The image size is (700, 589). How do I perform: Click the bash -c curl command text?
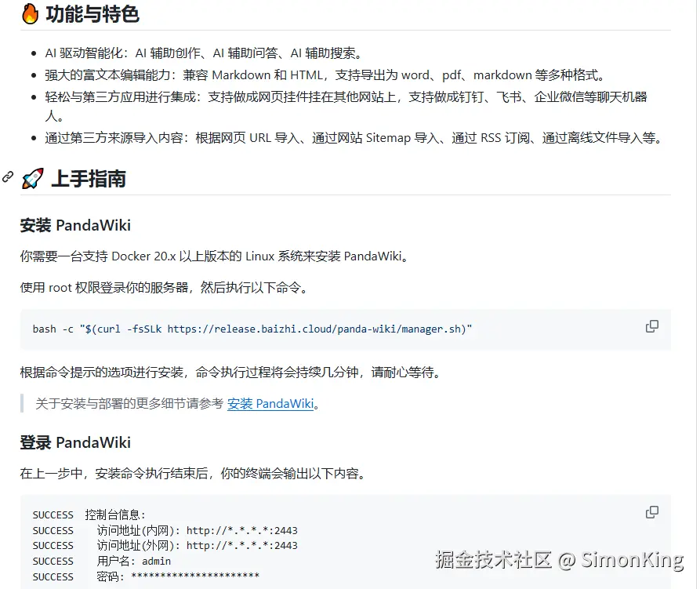click(x=252, y=329)
